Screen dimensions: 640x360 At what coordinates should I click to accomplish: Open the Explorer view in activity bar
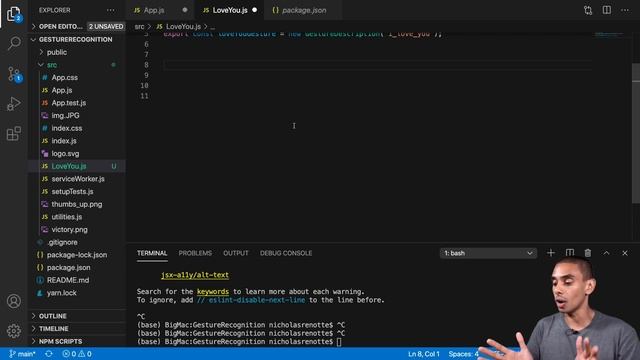(x=14, y=14)
